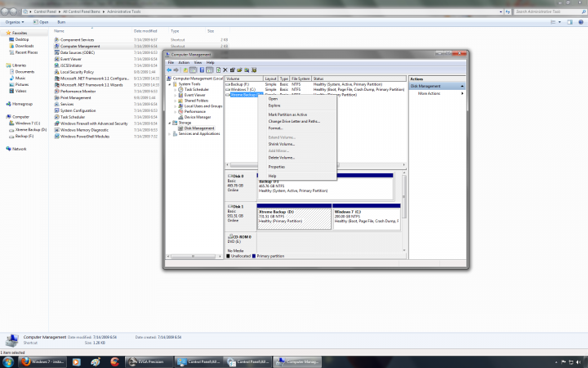This screenshot has width=588, height=368.
Task: Click the Properties toolbar icon beside Delete
Action: click(x=233, y=70)
